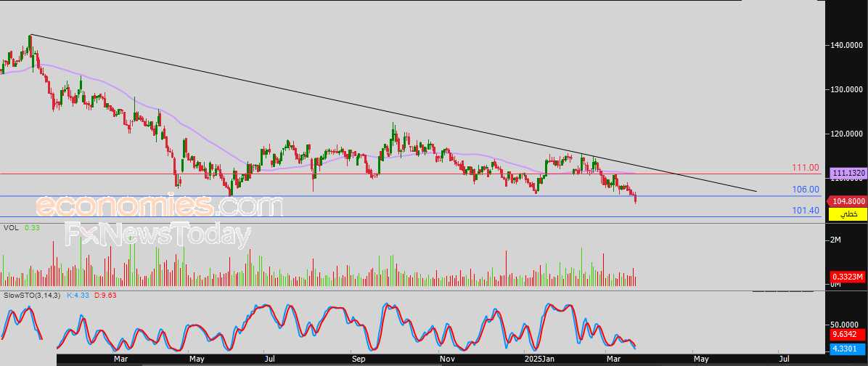Click the 101.40 blue level label
Viewport: 868px width, 366px height.
tap(806, 211)
